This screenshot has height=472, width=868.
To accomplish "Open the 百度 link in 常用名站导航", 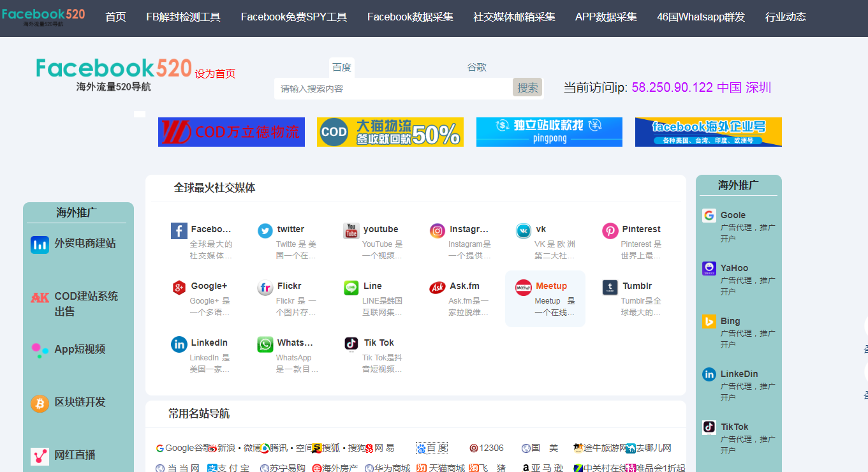I will pos(432,448).
